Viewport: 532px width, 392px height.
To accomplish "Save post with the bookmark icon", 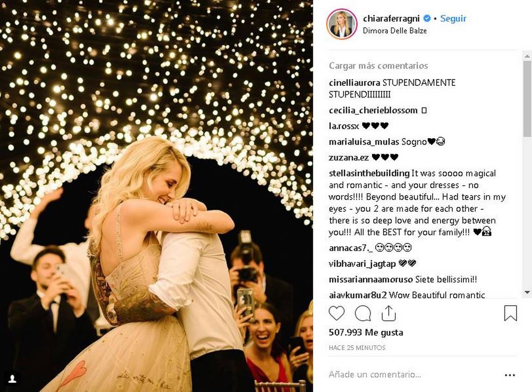I will pyautogui.click(x=510, y=313).
